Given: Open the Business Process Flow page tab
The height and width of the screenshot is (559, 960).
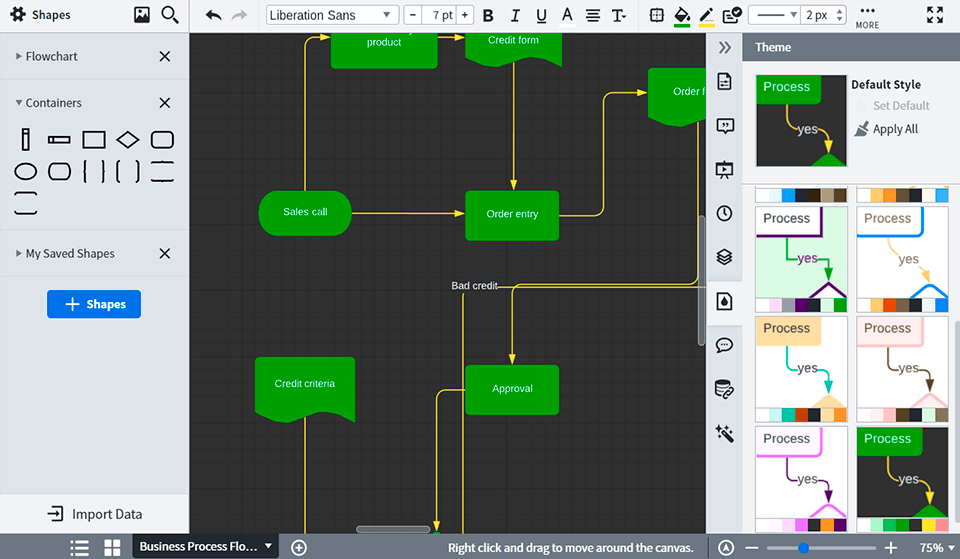Looking at the screenshot, I should pos(199,547).
